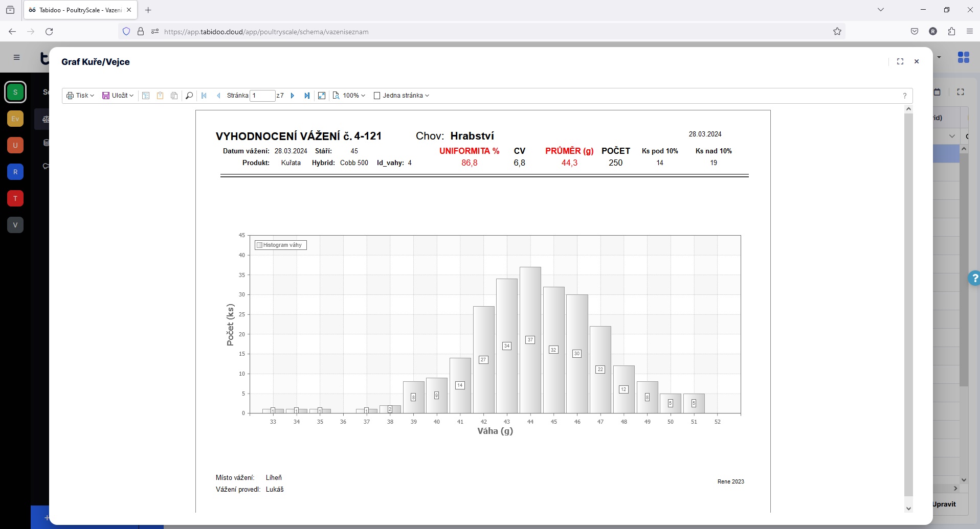Bookmark this page with the star icon
This screenshot has width=980, height=529.
[x=837, y=32]
